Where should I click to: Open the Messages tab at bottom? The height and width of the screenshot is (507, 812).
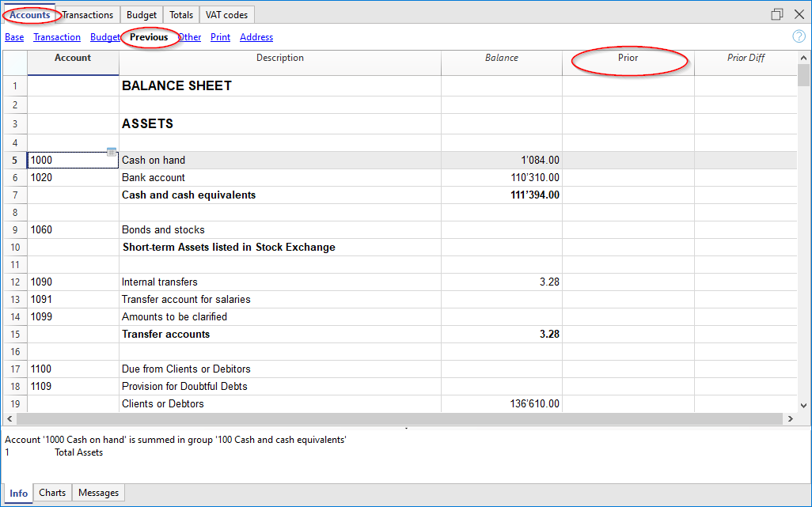(99, 493)
